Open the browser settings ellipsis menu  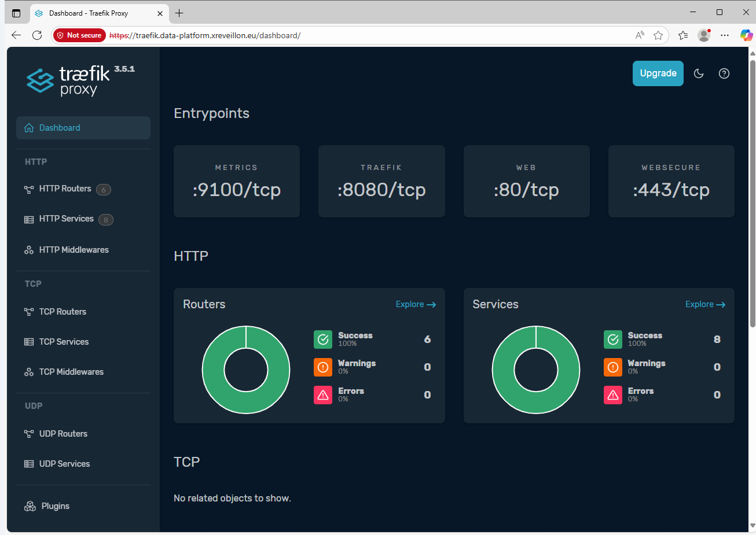[725, 35]
